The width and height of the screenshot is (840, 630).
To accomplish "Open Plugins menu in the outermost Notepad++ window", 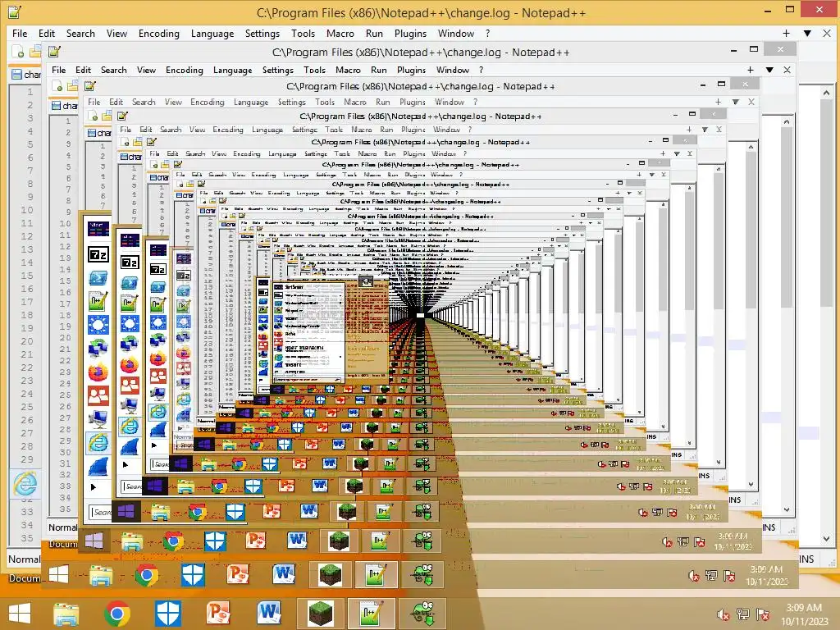I will tap(410, 33).
